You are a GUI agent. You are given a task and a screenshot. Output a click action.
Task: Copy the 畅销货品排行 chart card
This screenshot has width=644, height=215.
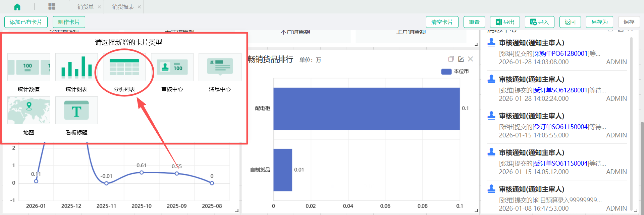[451, 59]
